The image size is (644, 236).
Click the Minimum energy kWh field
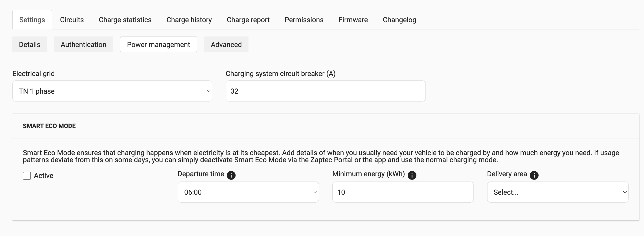[x=403, y=192]
